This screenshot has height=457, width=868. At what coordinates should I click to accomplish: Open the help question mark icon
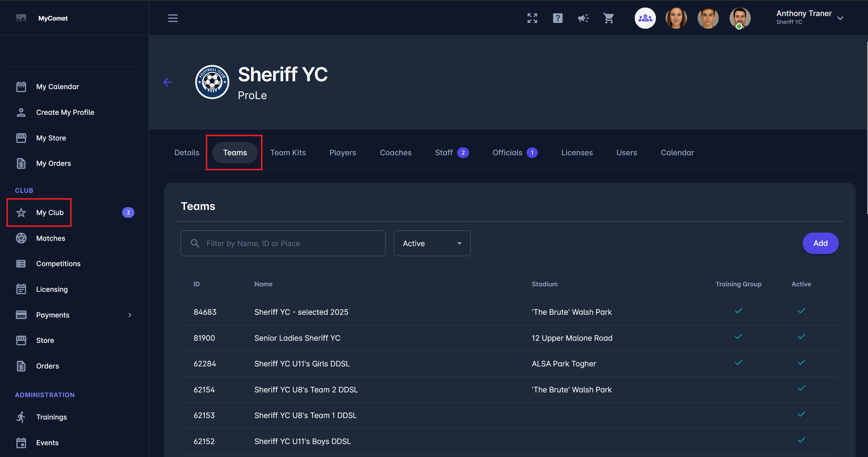click(x=557, y=18)
